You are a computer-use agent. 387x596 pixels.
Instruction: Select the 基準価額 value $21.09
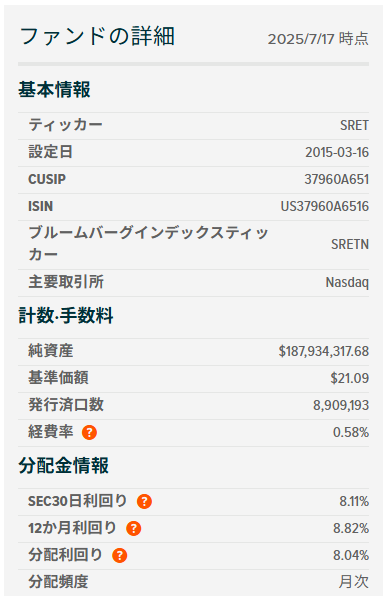point(349,378)
